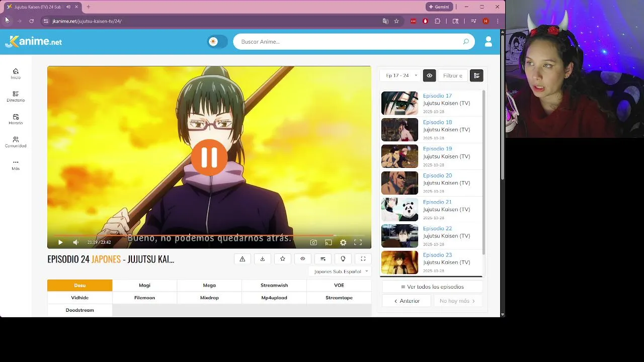
Task: Bookmark the page with the address bar star
Action: coord(396,21)
